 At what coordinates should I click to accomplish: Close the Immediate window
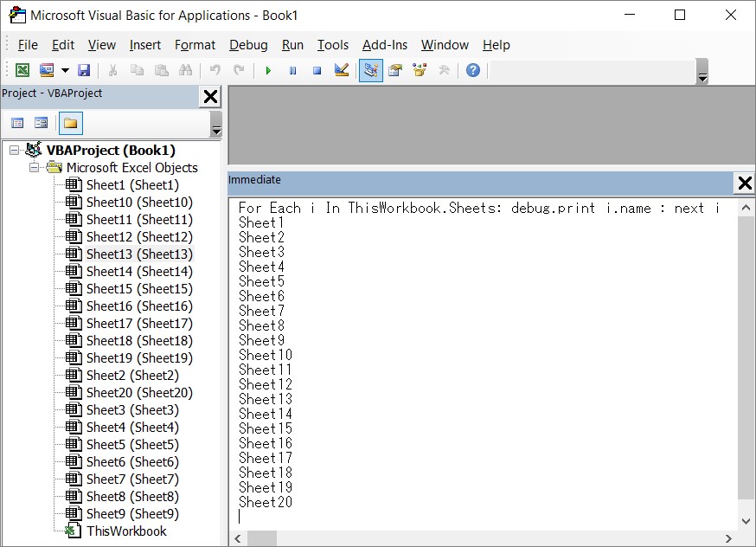coord(745,183)
